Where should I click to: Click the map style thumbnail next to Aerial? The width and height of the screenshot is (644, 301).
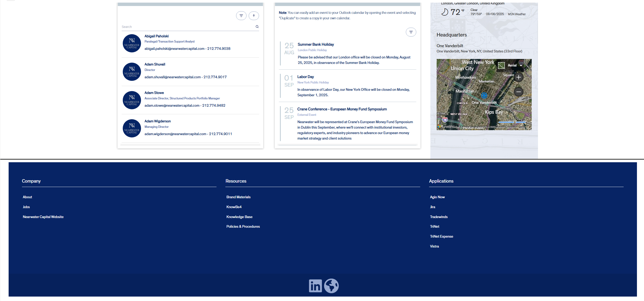coord(501,65)
